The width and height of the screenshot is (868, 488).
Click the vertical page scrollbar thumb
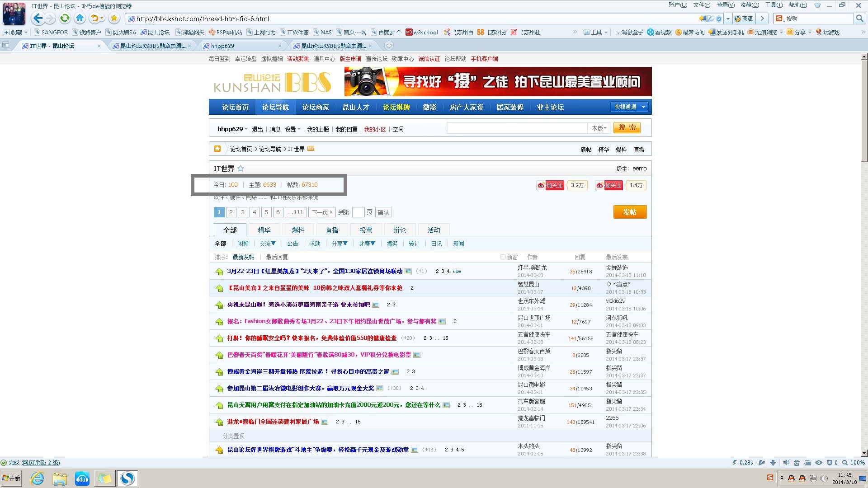click(x=864, y=112)
